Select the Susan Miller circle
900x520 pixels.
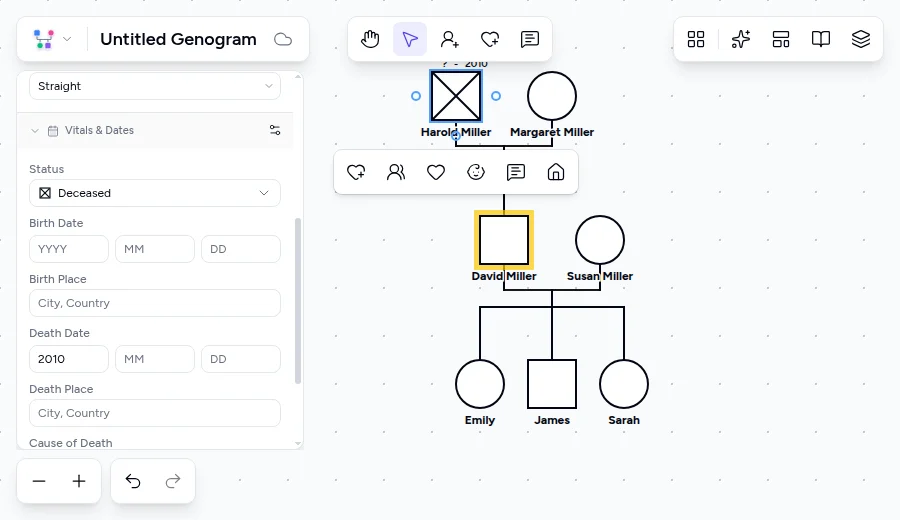coord(600,240)
